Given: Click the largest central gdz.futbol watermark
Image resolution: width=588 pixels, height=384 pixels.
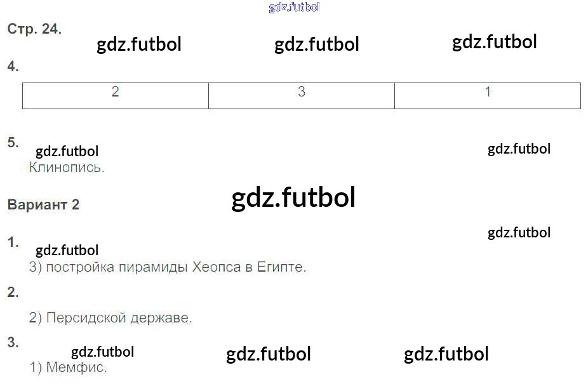Looking at the screenshot, I should [293, 198].
